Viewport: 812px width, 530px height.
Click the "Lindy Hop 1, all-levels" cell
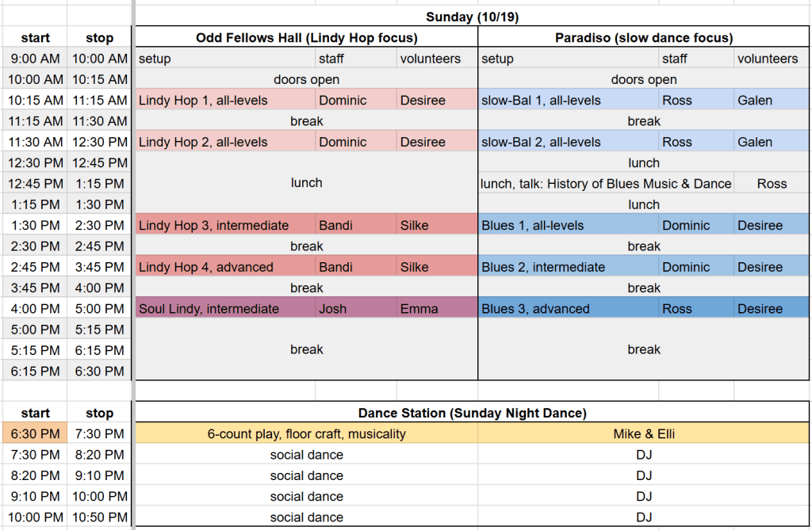pyautogui.click(x=225, y=101)
